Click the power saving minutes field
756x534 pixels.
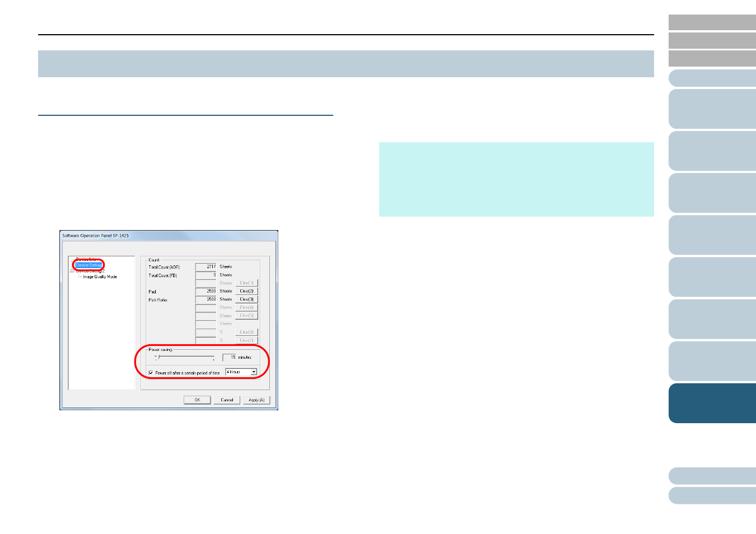[x=230, y=357]
